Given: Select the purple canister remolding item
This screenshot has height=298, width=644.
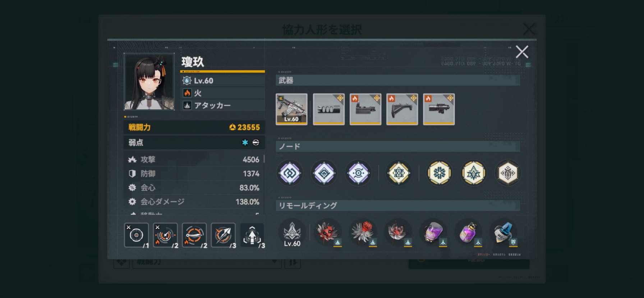Looking at the screenshot, I should pos(433,232).
